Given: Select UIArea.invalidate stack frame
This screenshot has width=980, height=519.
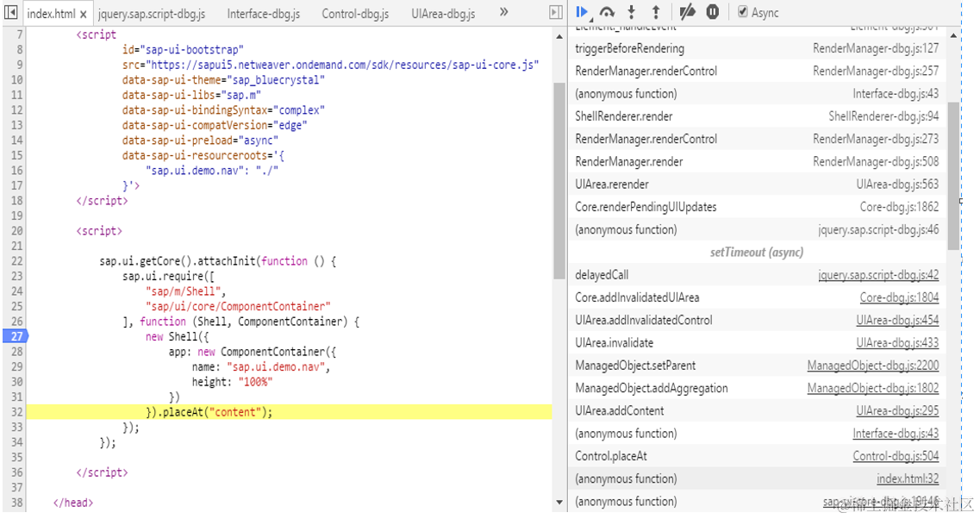Looking at the screenshot, I should coord(757,342).
